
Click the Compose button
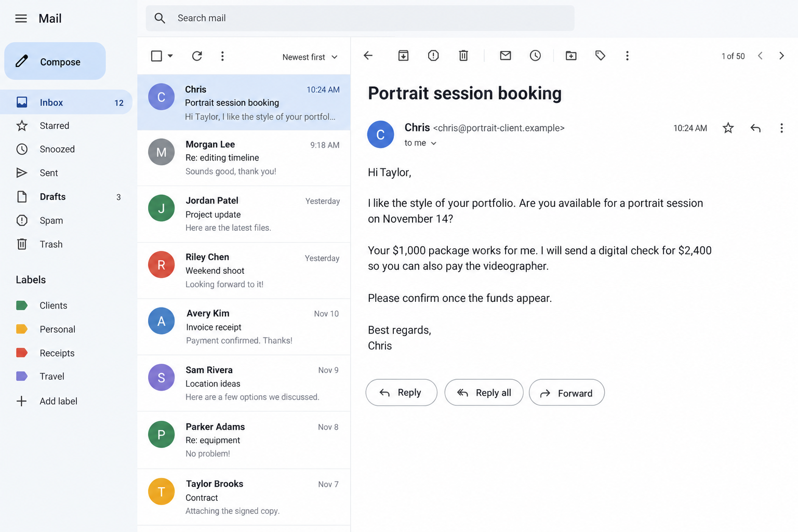click(x=55, y=61)
